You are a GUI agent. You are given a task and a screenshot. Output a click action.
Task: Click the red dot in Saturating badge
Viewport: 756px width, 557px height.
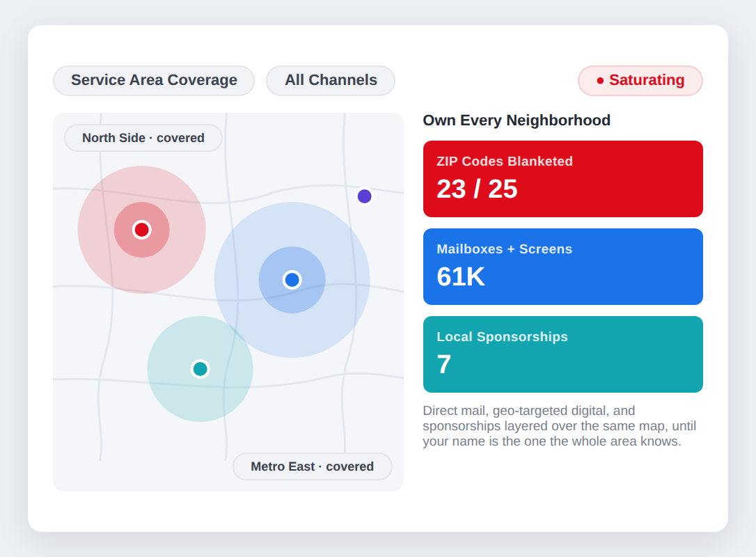[600, 81]
